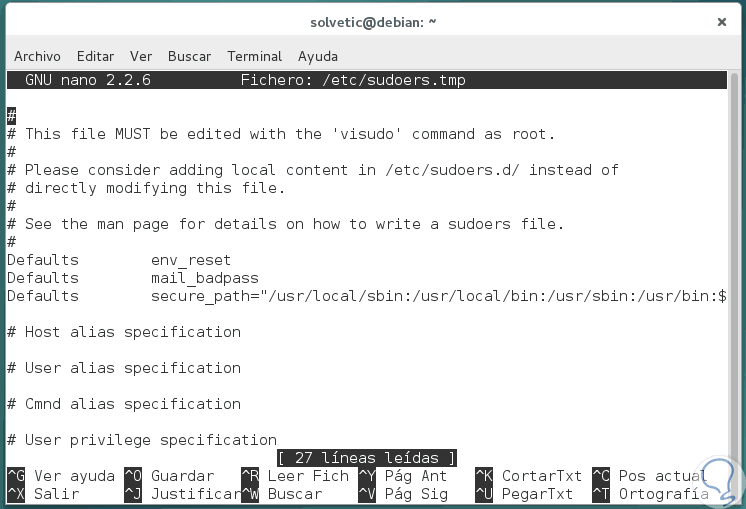The height and width of the screenshot is (509, 746).
Task: Click the ^R Leer Fich shortcut label
Action: [x=295, y=476]
